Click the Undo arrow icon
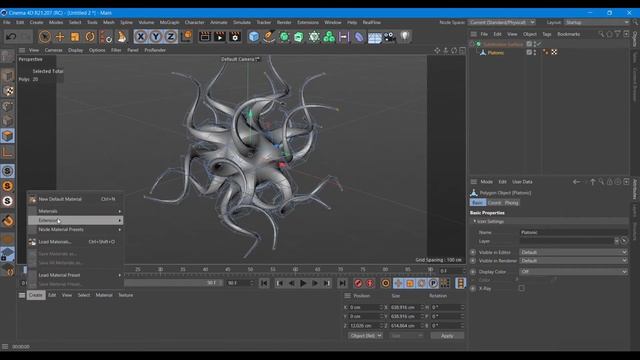 (x=11, y=37)
